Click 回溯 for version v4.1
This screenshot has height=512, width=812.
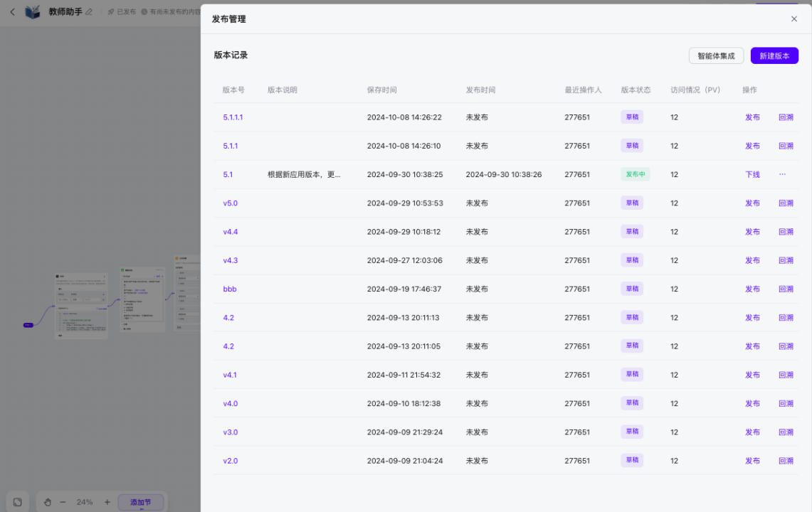click(786, 375)
